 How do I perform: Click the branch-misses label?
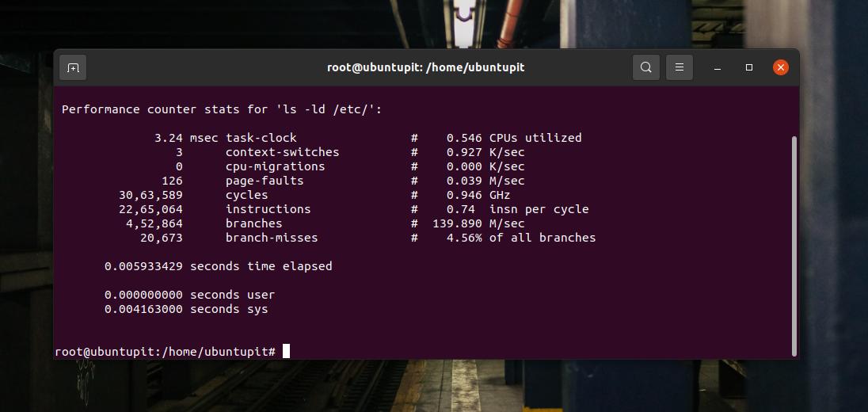(272, 238)
